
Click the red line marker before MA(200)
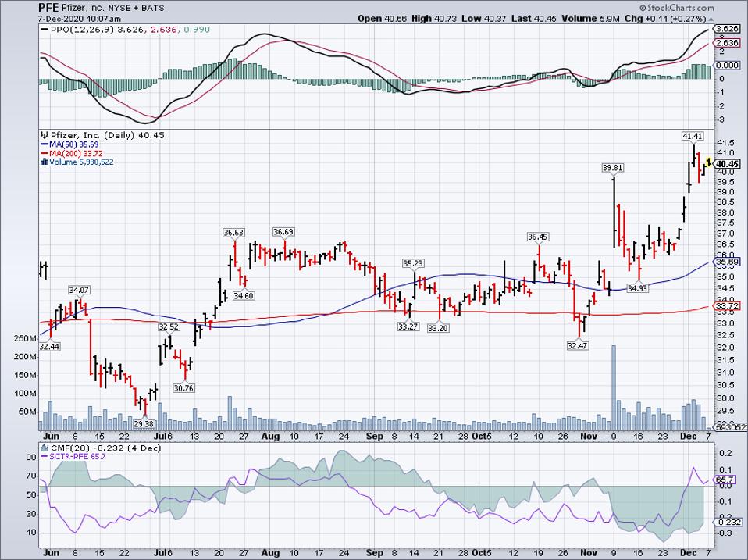pos(45,154)
